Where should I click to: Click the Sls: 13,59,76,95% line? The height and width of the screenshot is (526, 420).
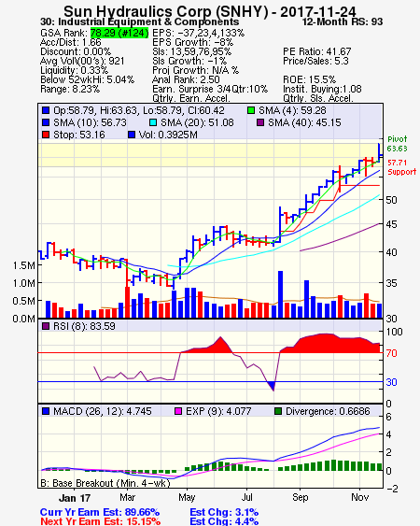(x=191, y=51)
